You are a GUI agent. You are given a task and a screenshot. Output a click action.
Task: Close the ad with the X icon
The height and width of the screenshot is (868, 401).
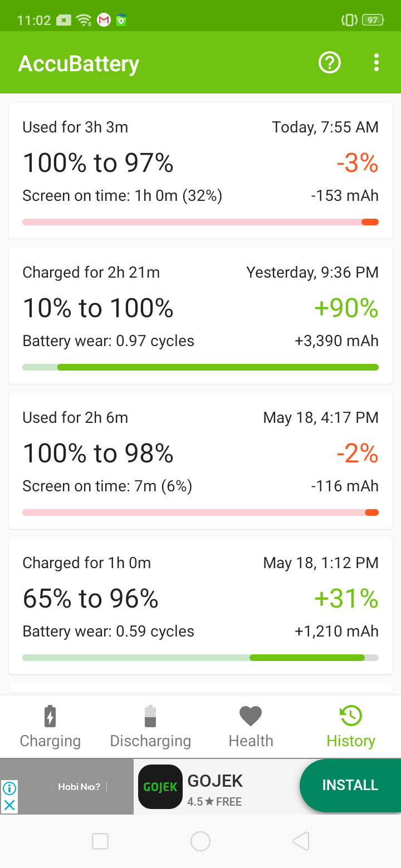[x=9, y=805]
